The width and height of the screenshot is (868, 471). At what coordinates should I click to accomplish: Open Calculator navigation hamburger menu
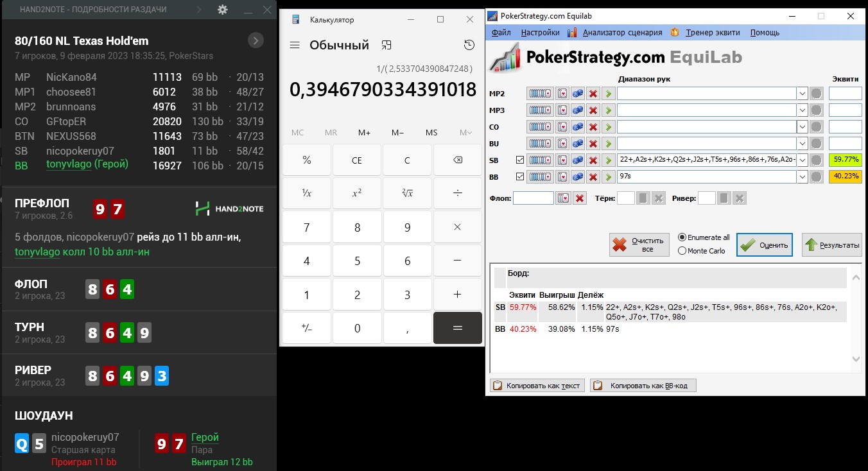pos(295,45)
